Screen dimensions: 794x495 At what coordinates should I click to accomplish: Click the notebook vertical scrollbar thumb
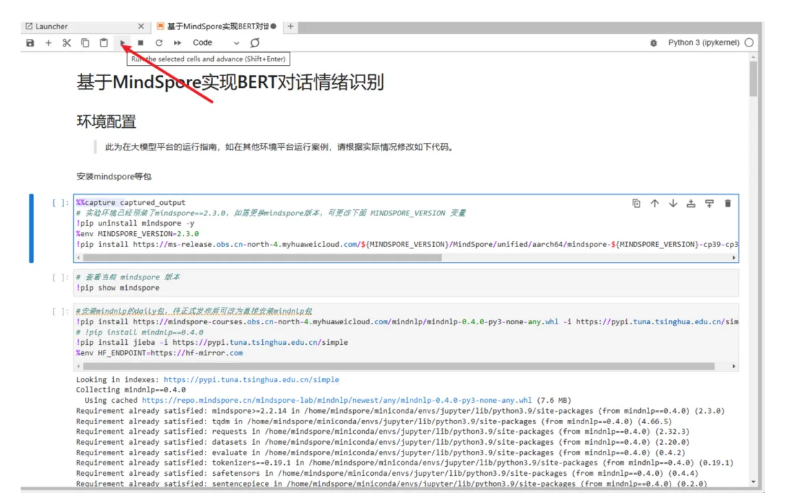click(x=753, y=79)
